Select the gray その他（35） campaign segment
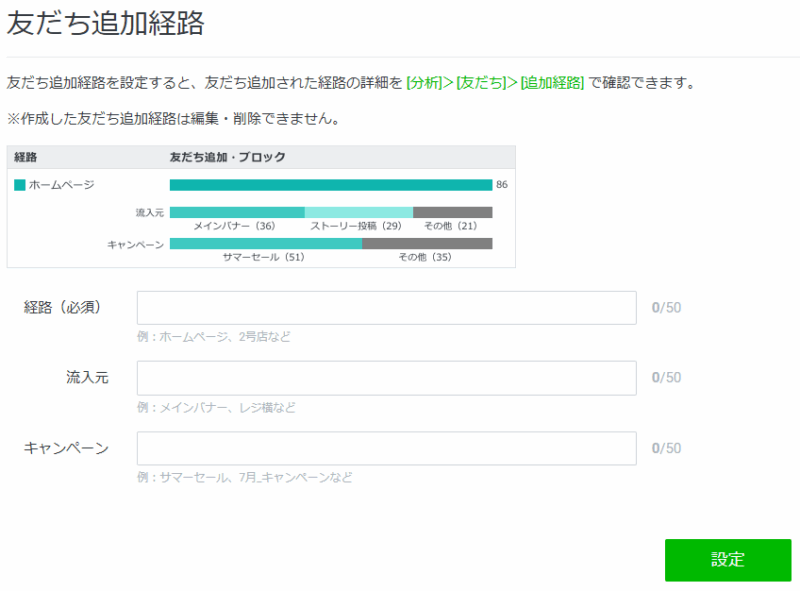The height and width of the screenshot is (591, 800). point(426,243)
